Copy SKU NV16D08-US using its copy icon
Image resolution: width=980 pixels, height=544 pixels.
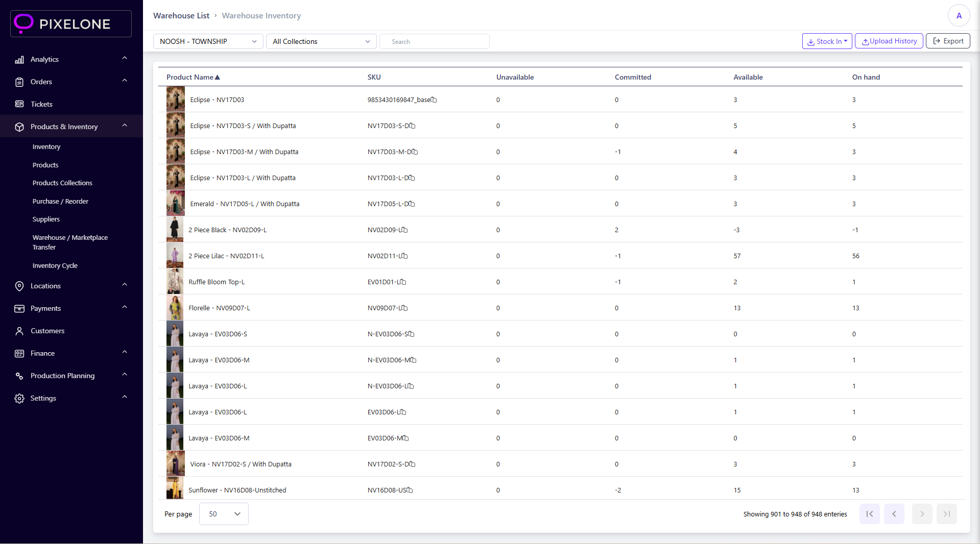[410, 490]
